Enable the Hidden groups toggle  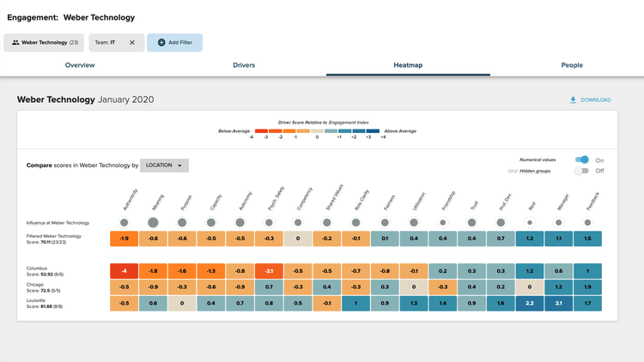pyautogui.click(x=582, y=171)
